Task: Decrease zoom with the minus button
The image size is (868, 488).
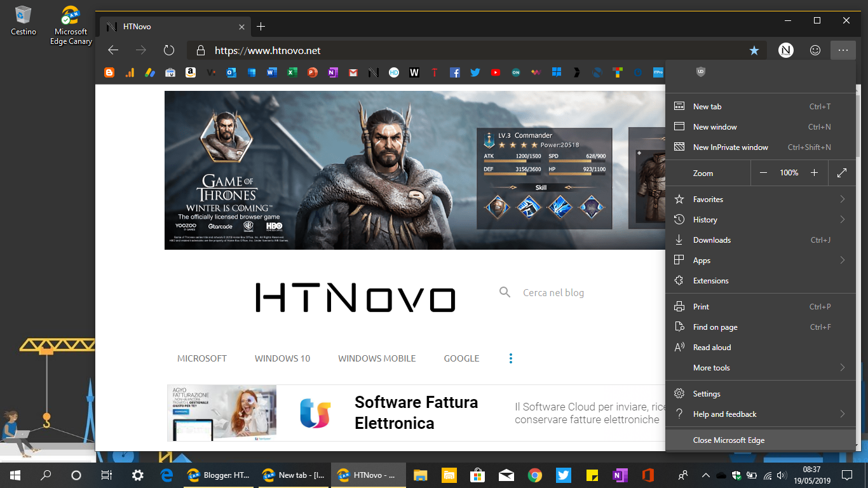Action: click(x=764, y=173)
